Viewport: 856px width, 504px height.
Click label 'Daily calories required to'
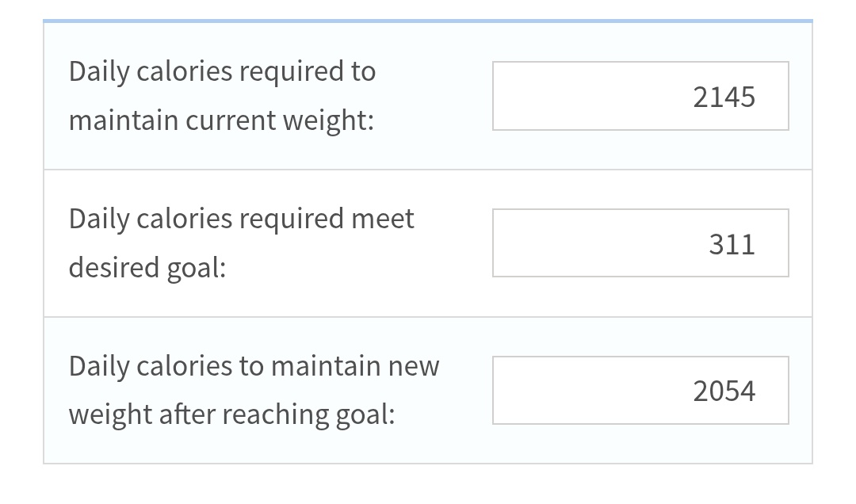tap(222, 71)
